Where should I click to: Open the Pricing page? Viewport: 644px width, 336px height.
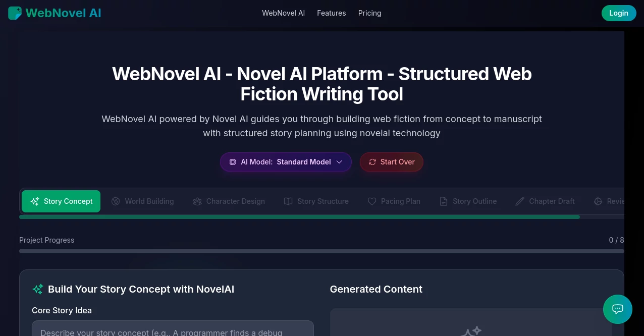(x=369, y=13)
